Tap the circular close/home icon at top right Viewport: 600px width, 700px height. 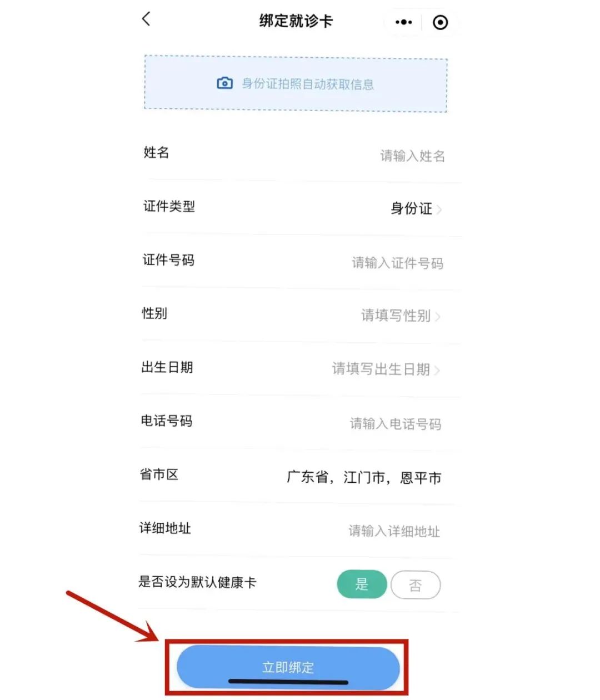coord(441,22)
